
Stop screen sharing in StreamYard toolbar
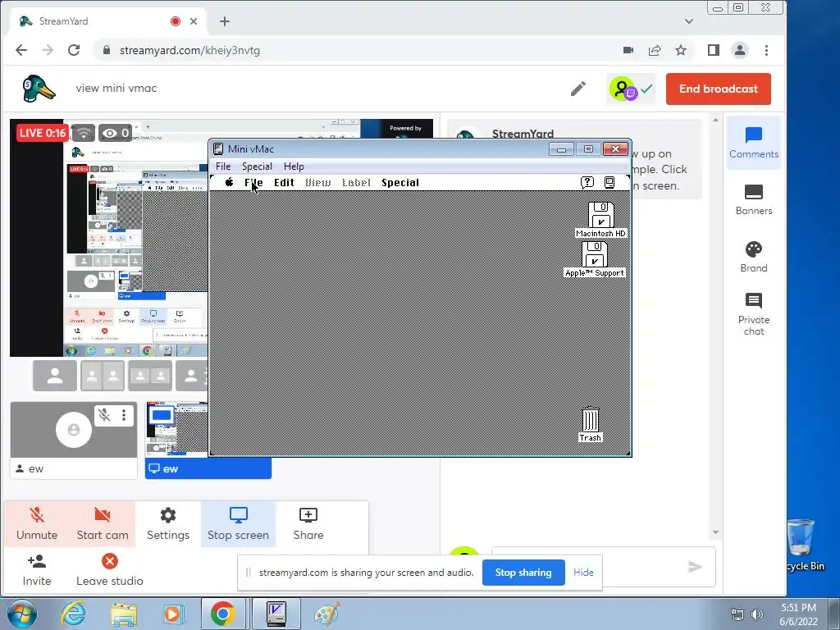coord(239,524)
